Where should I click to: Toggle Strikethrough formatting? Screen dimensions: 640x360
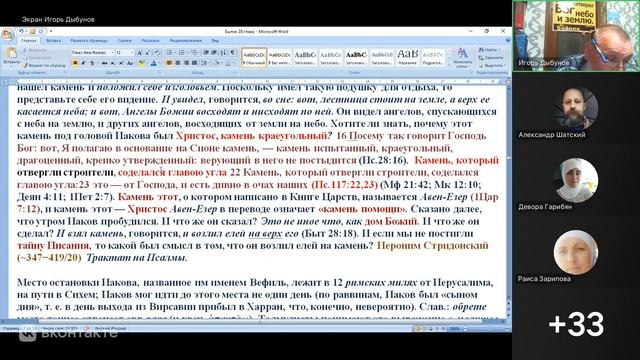click(104, 63)
